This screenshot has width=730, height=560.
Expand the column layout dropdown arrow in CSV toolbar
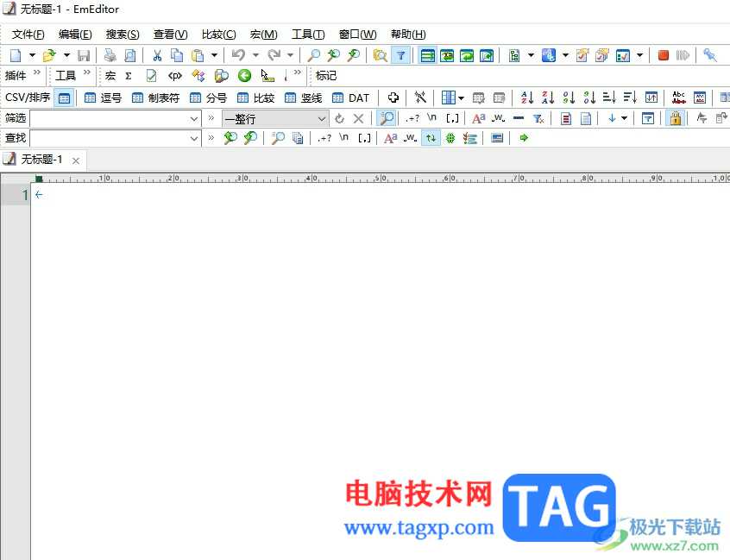pyautogui.click(x=461, y=98)
